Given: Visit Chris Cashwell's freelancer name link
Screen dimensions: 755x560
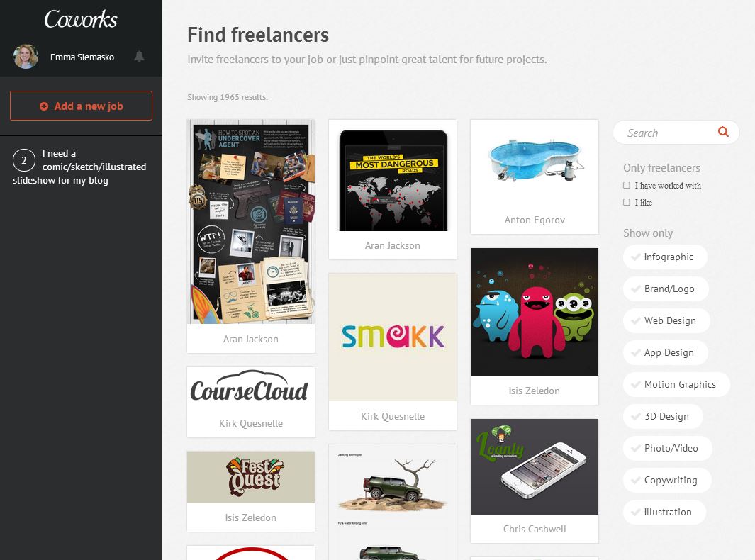Looking at the screenshot, I should point(535,529).
